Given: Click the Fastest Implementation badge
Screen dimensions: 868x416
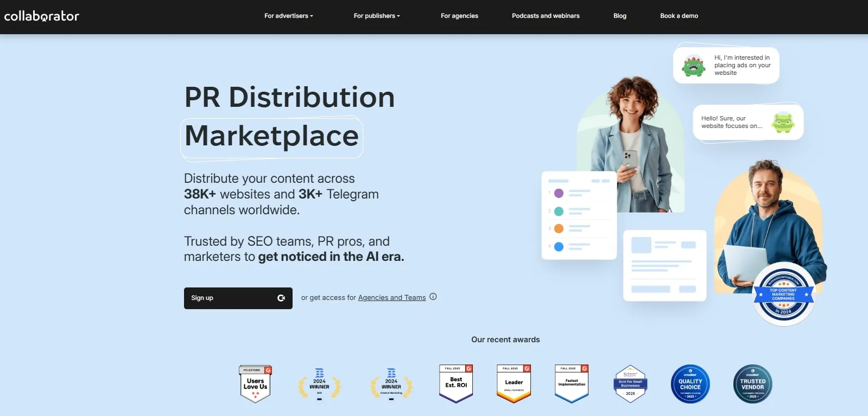Looking at the screenshot, I should pos(572,384).
